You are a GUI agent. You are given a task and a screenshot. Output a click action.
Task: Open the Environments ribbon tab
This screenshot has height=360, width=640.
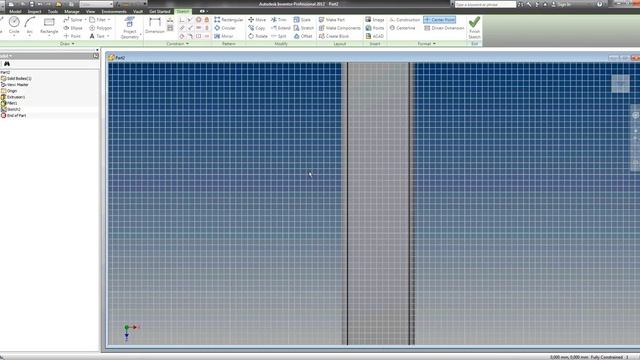point(114,11)
